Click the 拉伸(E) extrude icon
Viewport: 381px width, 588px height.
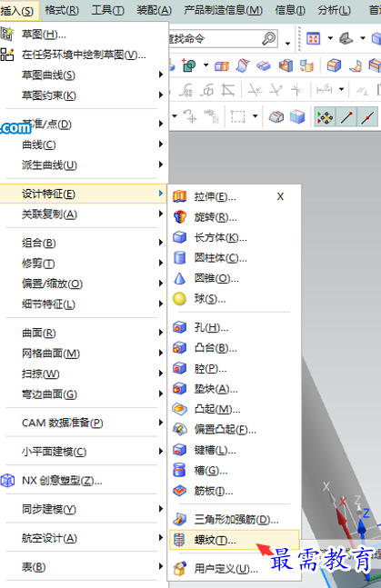179,196
